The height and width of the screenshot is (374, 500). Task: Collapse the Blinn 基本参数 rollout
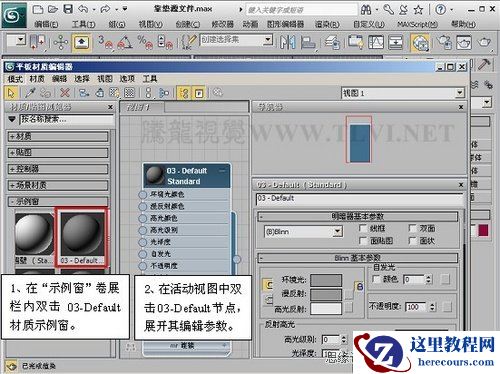coord(358,258)
